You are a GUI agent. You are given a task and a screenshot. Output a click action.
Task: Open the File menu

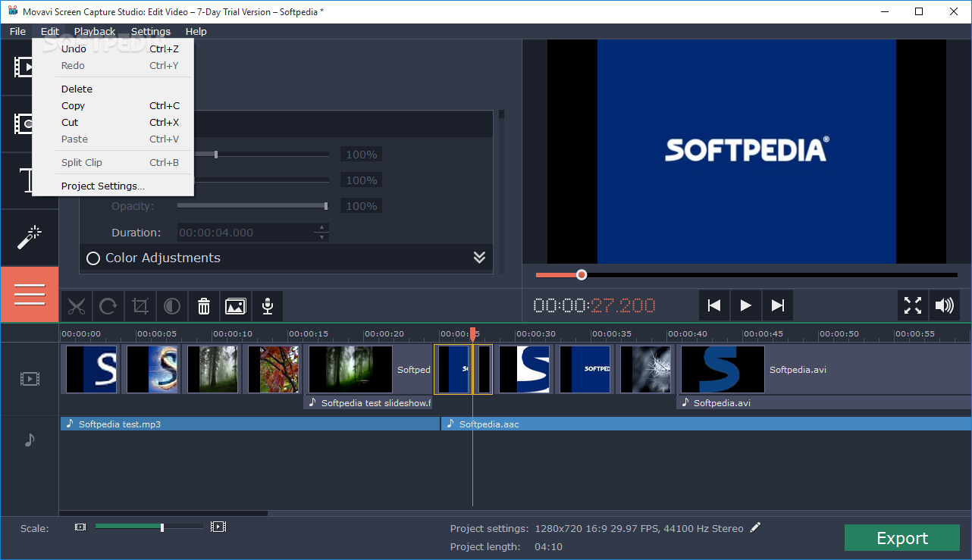point(17,31)
